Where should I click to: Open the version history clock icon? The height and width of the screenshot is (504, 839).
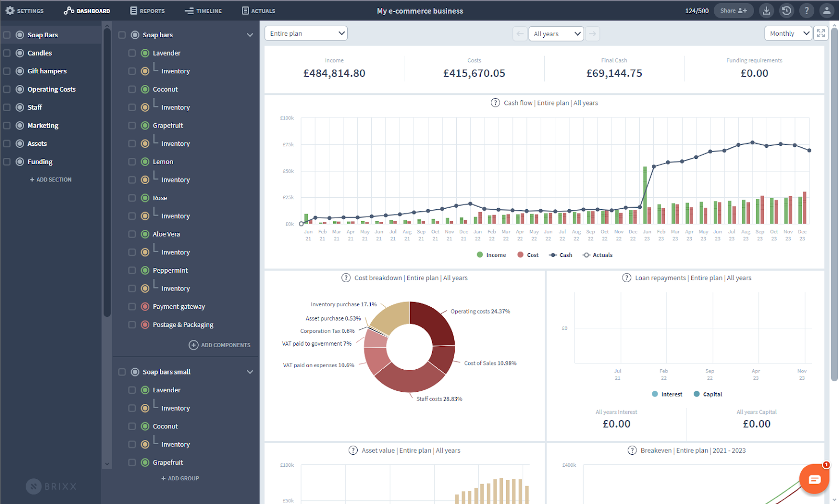point(786,10)
